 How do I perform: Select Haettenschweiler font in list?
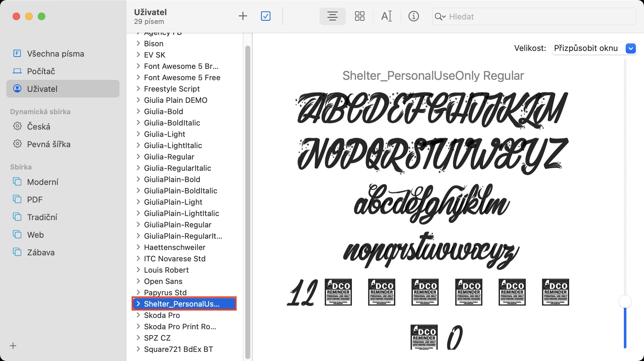click(175, 247)
